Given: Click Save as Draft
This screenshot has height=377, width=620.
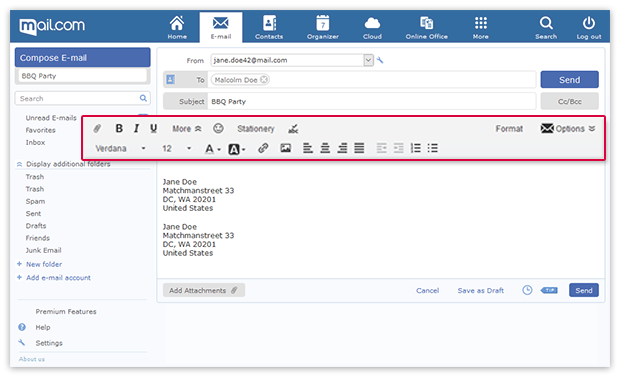Looking at the screenshot, I should 480,290.
